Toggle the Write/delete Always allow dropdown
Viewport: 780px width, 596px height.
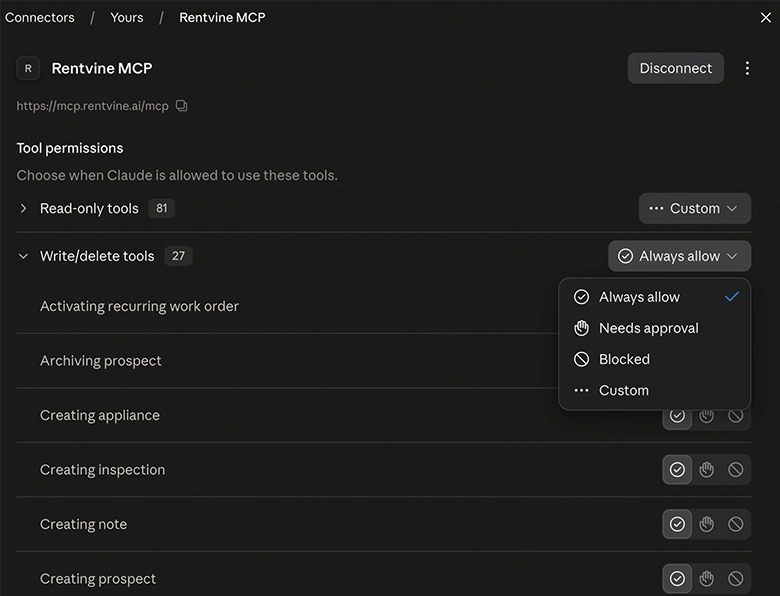pyautogui.click(x=680, y=256)
